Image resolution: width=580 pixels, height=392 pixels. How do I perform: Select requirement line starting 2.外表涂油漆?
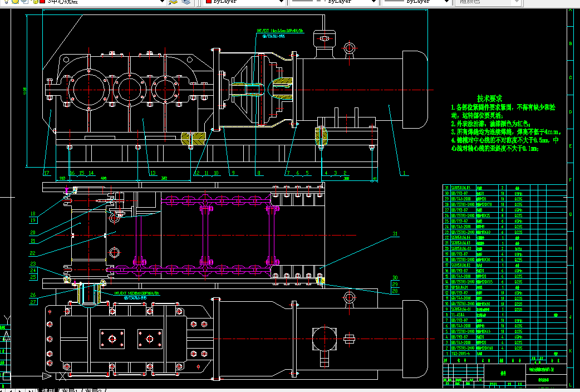click(x=490, y=124)
